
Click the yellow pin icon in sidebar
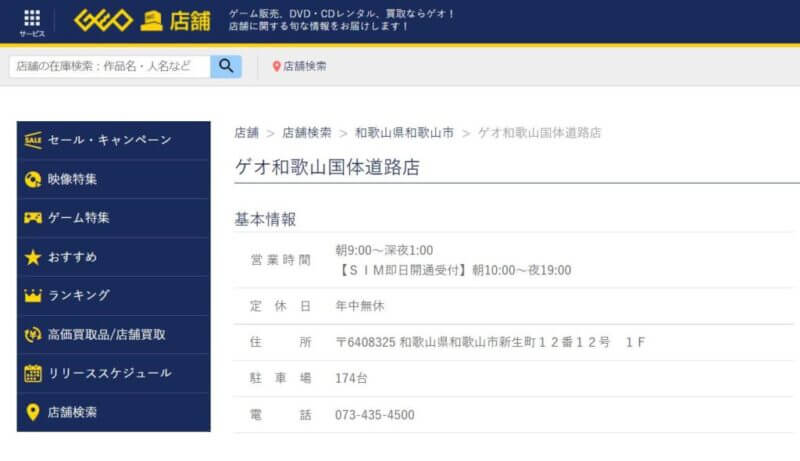click(33, 412)
